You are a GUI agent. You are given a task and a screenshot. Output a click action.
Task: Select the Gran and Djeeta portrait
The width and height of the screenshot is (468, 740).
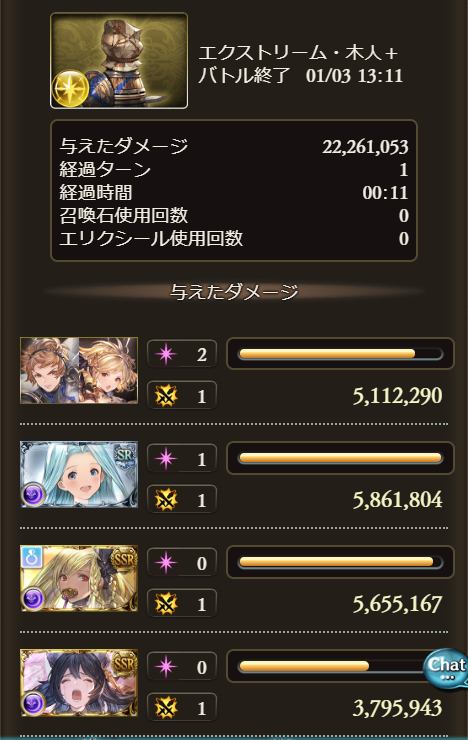click(x=79, y=370)
